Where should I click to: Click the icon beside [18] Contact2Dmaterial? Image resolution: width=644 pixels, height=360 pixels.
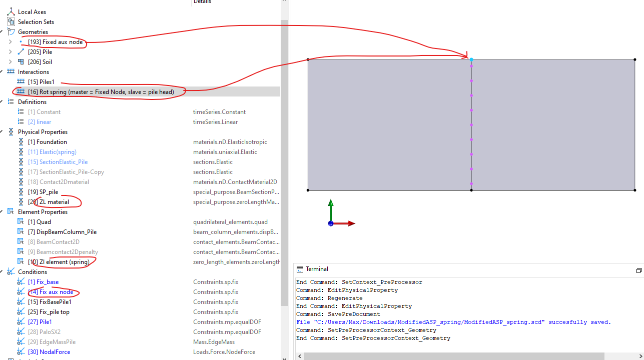(x=21, y=181)
